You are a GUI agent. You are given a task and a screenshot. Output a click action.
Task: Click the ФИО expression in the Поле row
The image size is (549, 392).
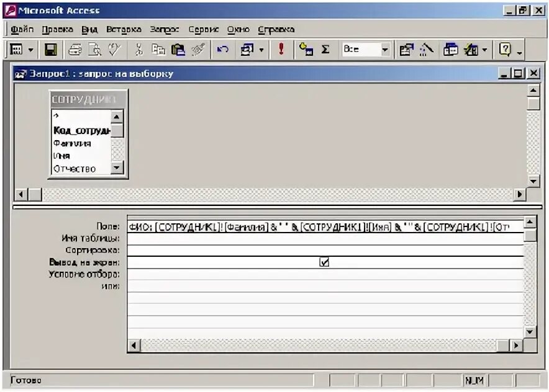325,227
